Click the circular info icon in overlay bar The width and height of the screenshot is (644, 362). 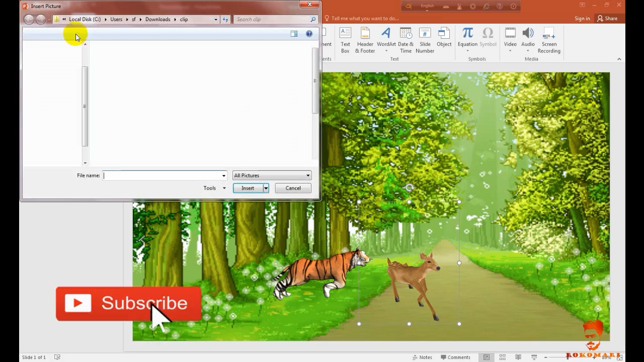coord(513,7)
